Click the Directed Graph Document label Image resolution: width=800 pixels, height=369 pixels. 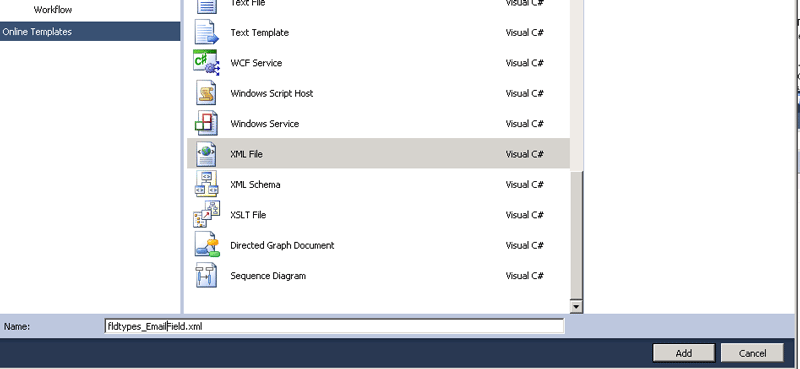pos(282,245)
